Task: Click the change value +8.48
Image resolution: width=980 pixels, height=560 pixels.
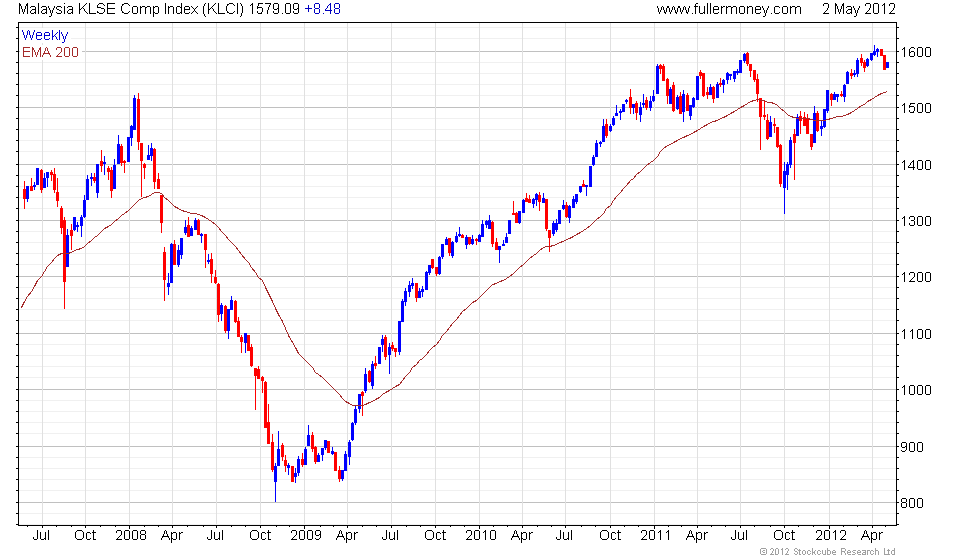Action: [x=322, y=9]
